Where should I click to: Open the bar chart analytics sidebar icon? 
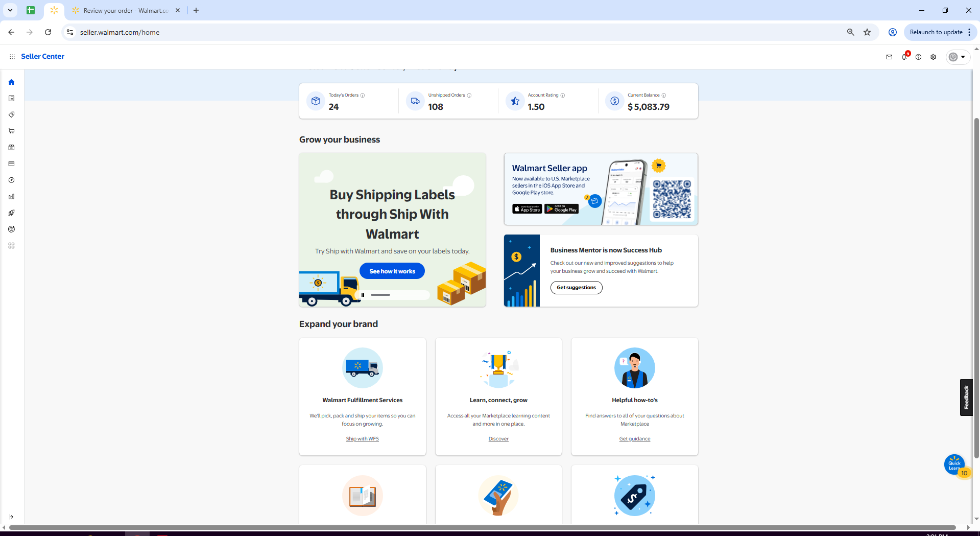click(11, 197)
